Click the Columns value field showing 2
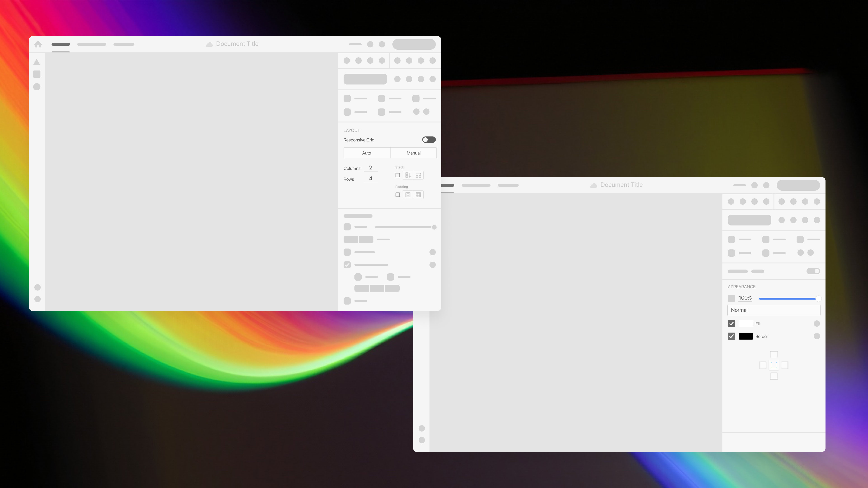This screenshot has height=488, width=868. pyautogui.click(x=371, y=168)
